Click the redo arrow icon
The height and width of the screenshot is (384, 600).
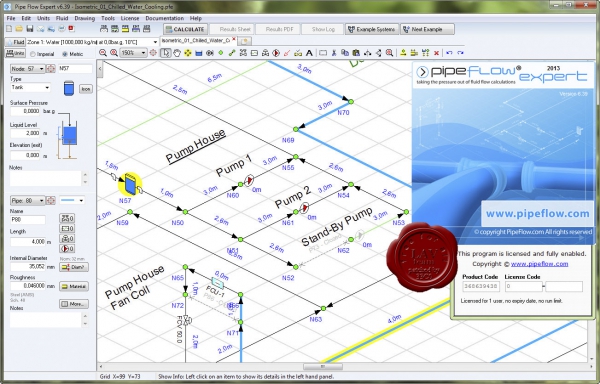tap(460, 53)
